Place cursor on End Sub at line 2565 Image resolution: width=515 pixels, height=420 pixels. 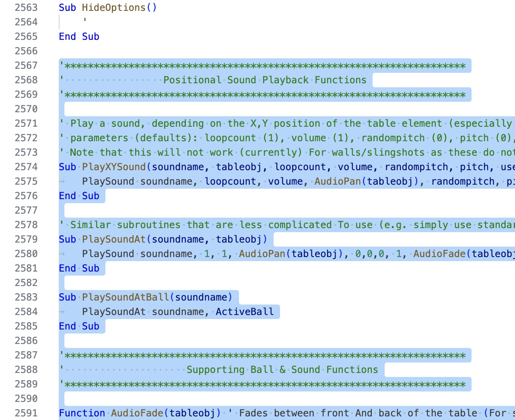[x=79, y=37]
